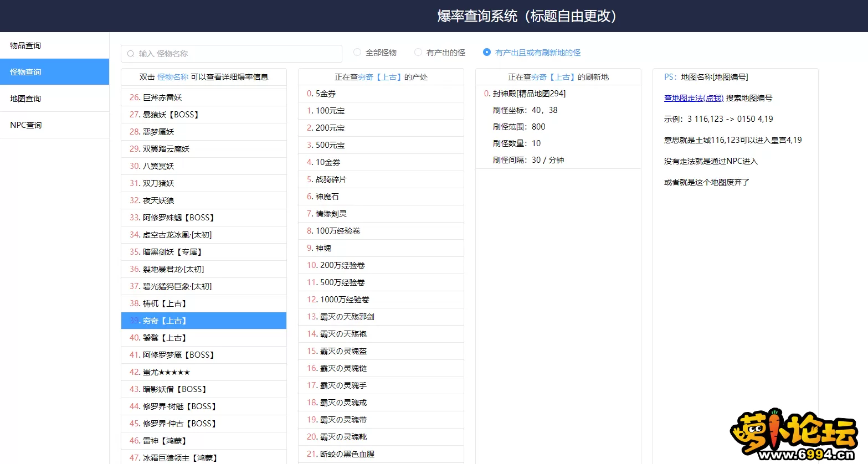This screenshot has width=868, height=464.
Task: Select monster 26. 巨斧赤雷妖
Action: click(x=204, y=97)
